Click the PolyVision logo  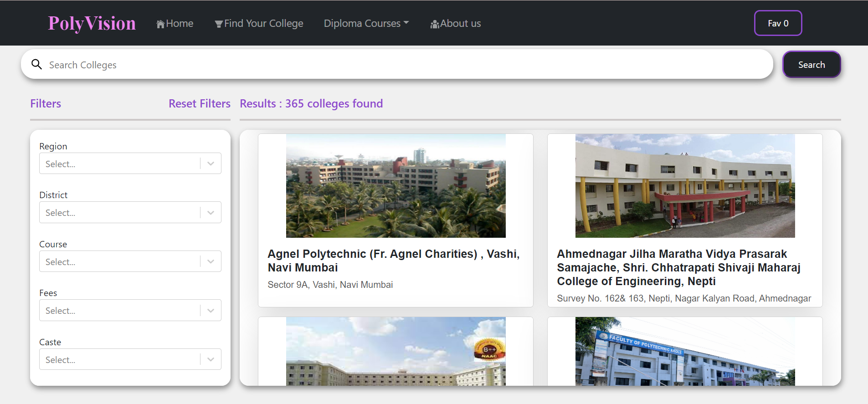click(92, 23)
